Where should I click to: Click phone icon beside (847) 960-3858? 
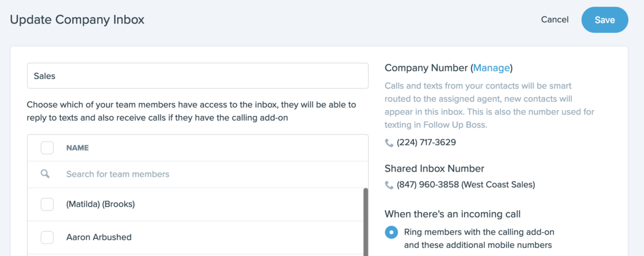pyautogui.click(x=389, y=185)
